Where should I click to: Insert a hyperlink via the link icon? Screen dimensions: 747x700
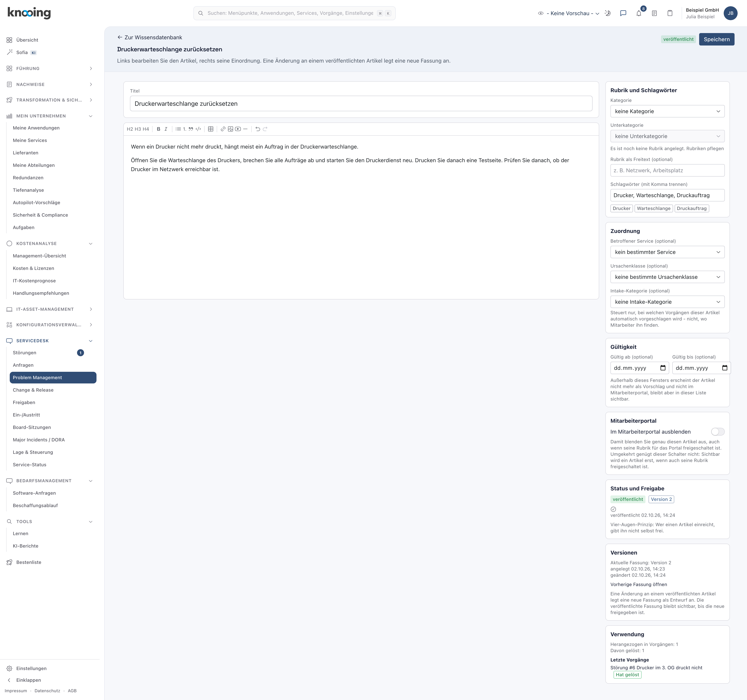tap(223, 129)
